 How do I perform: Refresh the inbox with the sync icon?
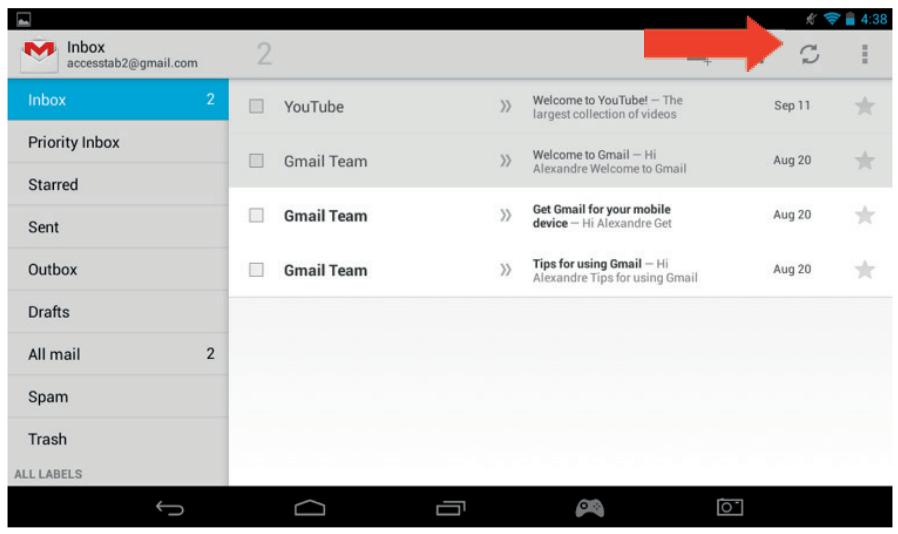point(809,54)
